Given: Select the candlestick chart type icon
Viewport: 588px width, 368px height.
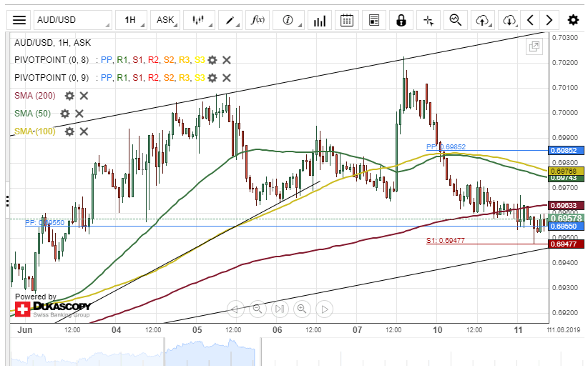Looking at the screenshot, I should pyautogui.click(x=200, y=20).
